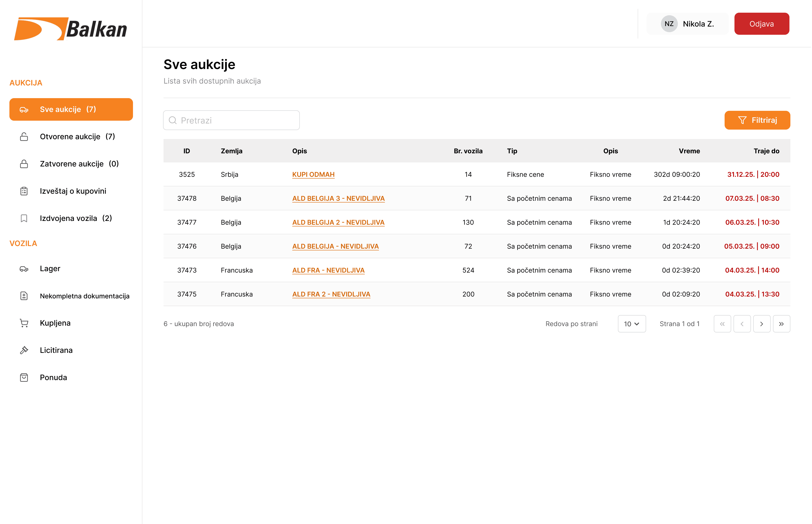Image resolution: width=812 pixels, height=524 pixels.
Task: Click end date 05.03.25. | 09:00
Action: [752, 246]
